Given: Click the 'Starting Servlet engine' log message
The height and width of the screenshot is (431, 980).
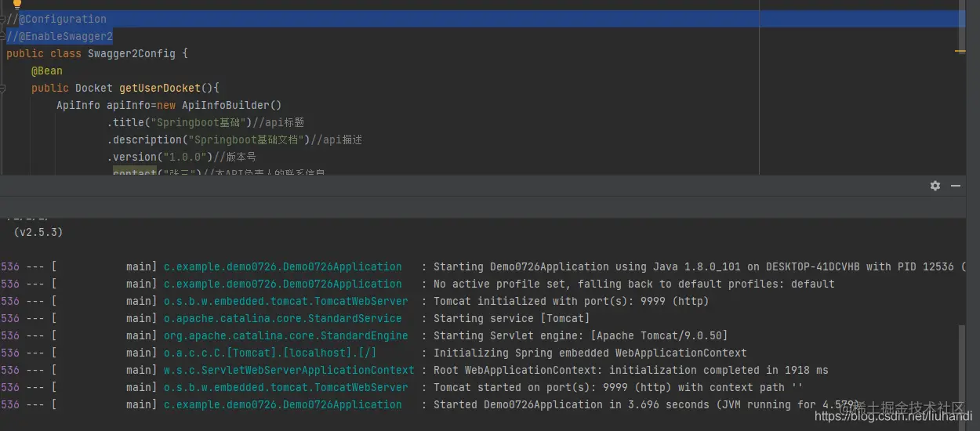Looking at the screenshot, I should [580, 335].
